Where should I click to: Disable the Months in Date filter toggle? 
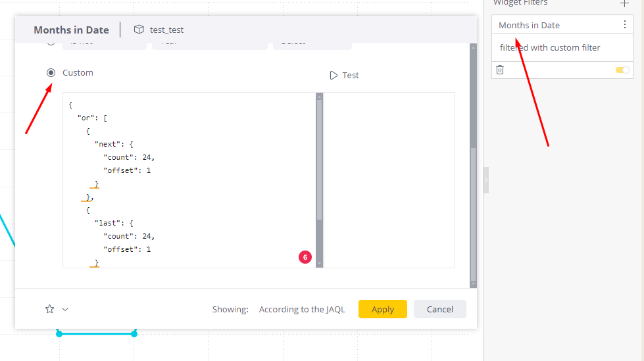click(622, 70)
